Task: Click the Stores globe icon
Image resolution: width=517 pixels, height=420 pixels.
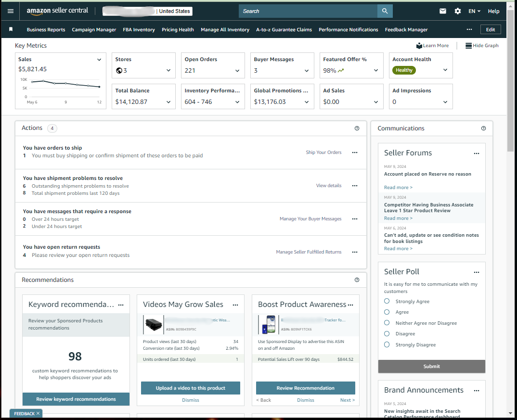Action: [x=119, y=71]
